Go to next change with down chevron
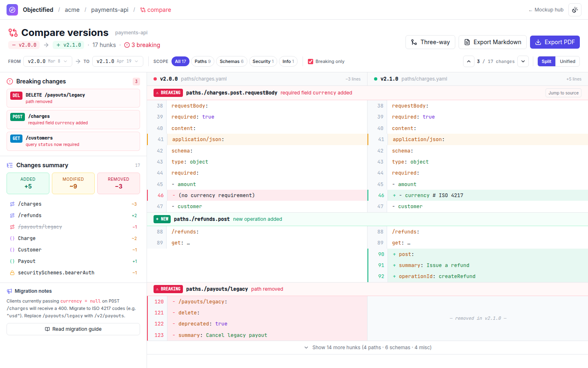Screen dimensions: 588x368 click(523, 61)
